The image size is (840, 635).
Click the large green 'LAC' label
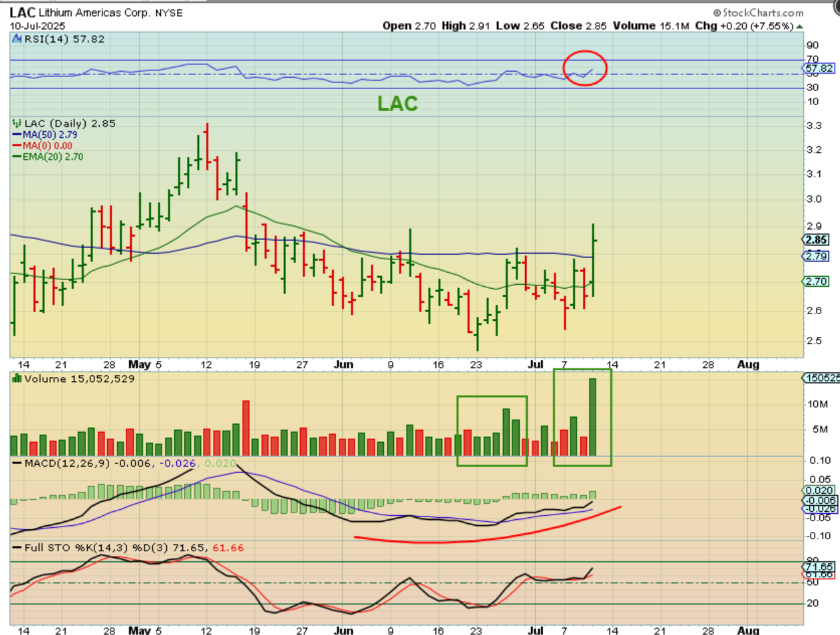397,103
